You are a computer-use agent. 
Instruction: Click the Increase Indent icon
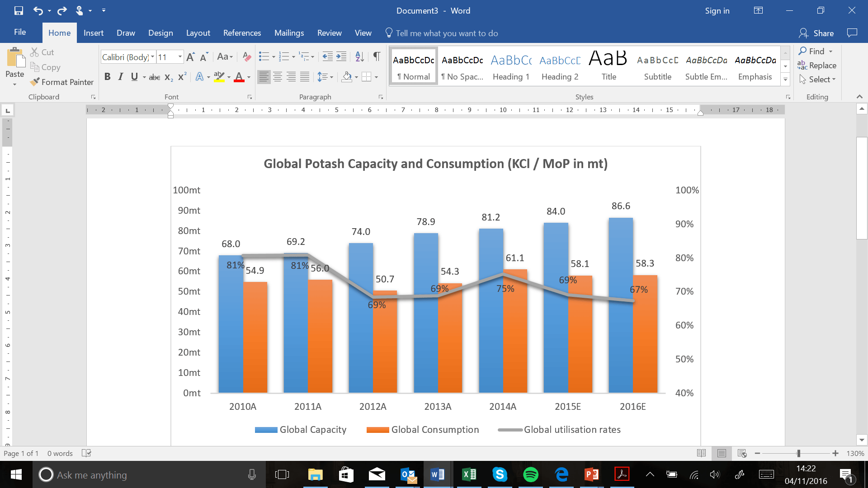point(342,56)
